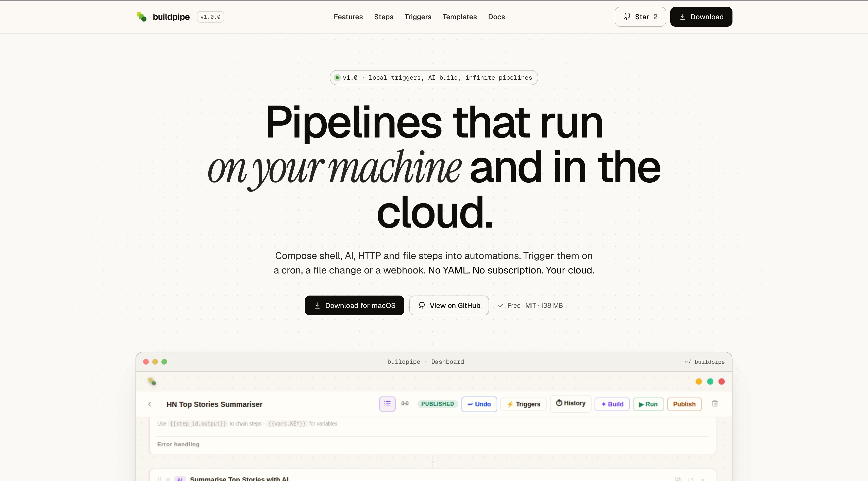Run the pipeline
Screen dimensions: 868x481
[x=648, y=404]
